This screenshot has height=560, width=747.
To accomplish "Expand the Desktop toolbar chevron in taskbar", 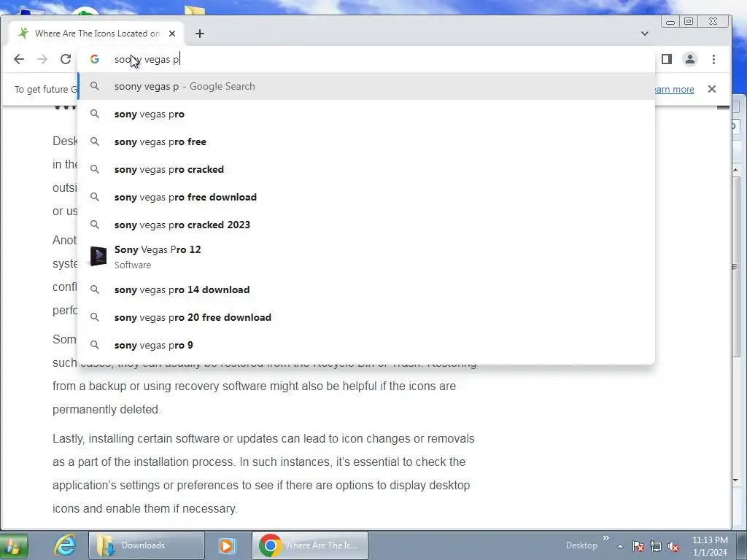I will tap(606, 538).
